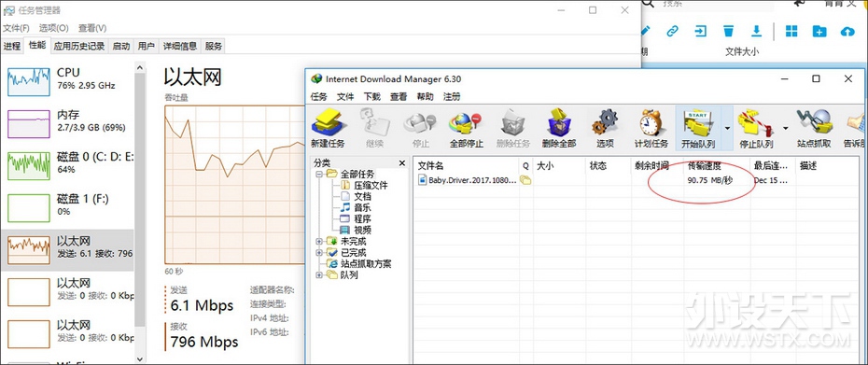
Task: Switch to the 用户 tab in Task Manager
Action: [x=147, y=47]
